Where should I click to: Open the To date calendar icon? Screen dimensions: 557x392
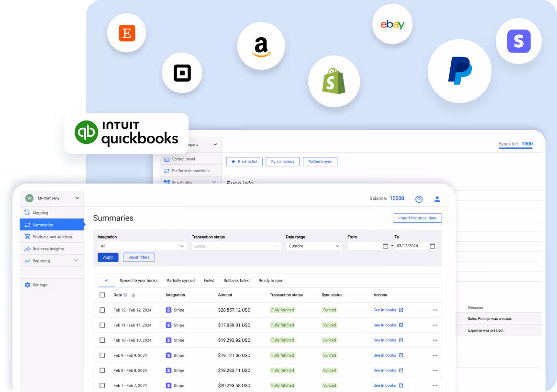point(432,246)
